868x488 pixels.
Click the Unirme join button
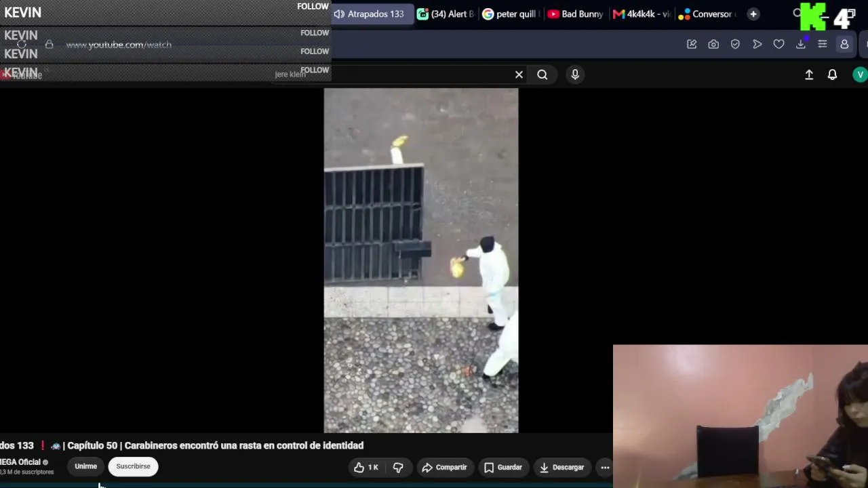(x=85, y=466)
